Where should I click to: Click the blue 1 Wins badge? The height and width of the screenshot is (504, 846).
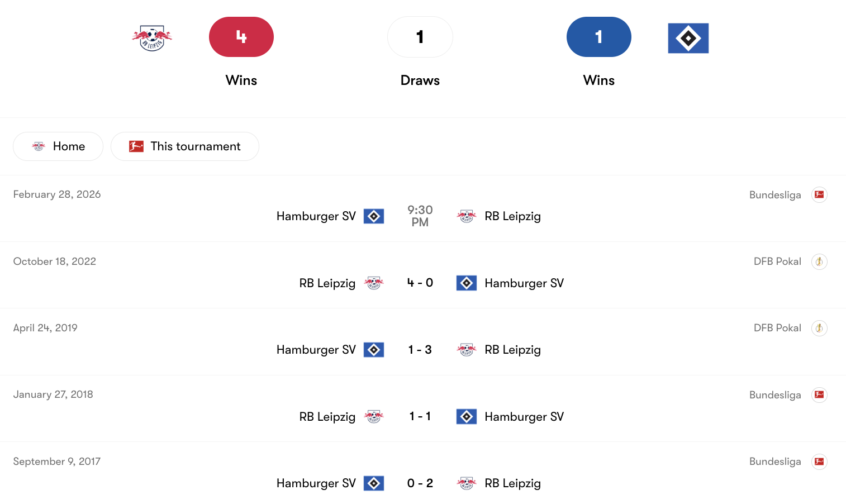point(598,37)
